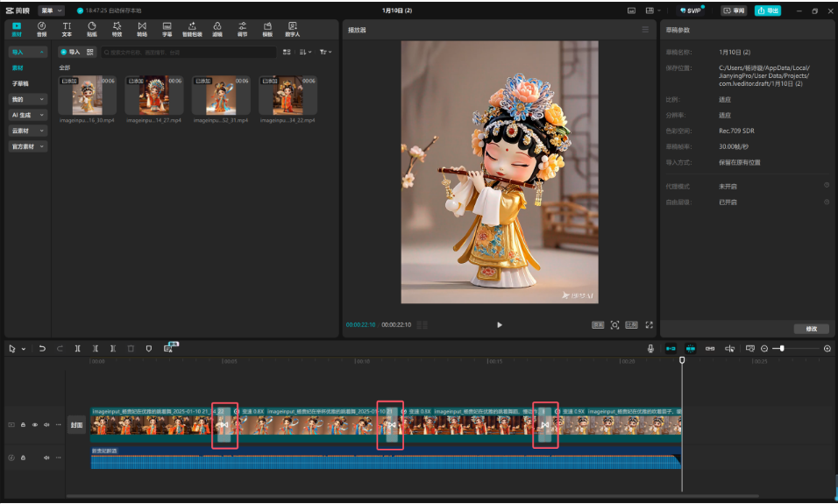Open the 特效 (Effects) tab
The image size is (838, 504).
(x=117, y=29)
